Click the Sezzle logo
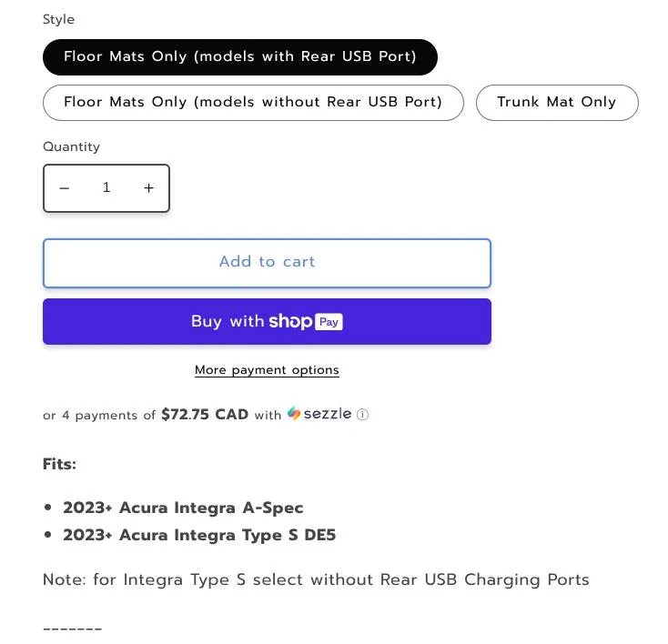The image size is (668, 644). (319, 414)
